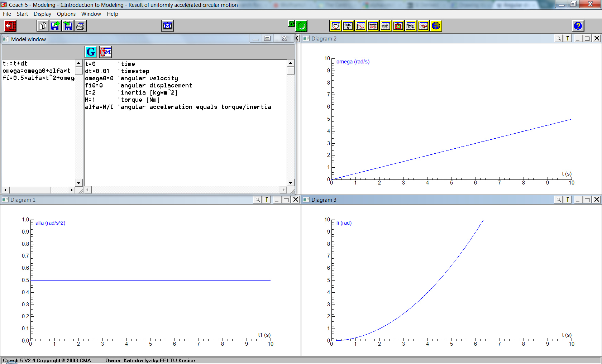
Task: Click the blue Help question mark icon
Action: (578, 26)
